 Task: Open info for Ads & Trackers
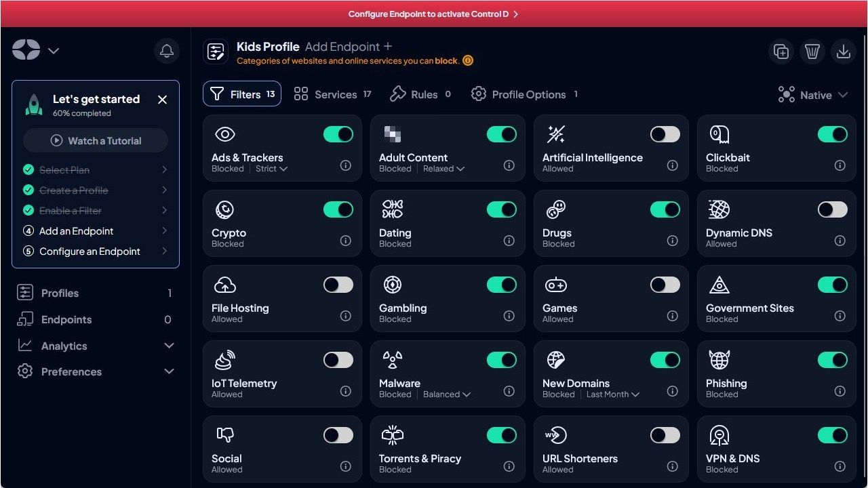346,165
